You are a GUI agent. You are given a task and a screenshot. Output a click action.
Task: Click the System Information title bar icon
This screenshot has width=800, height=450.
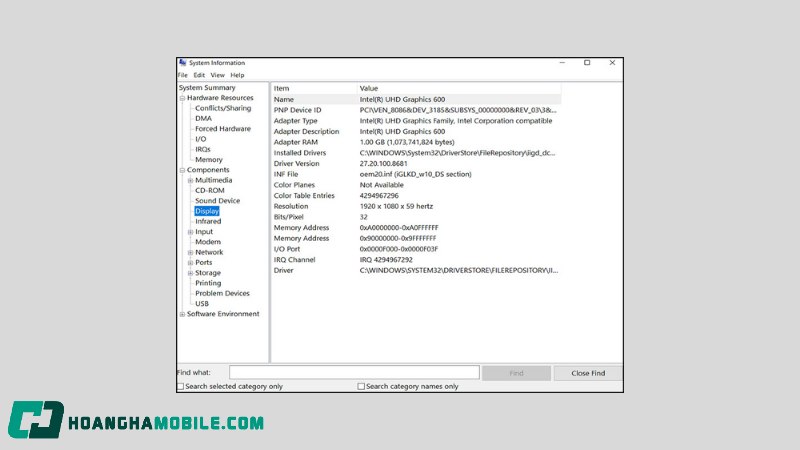pos(183,63)
